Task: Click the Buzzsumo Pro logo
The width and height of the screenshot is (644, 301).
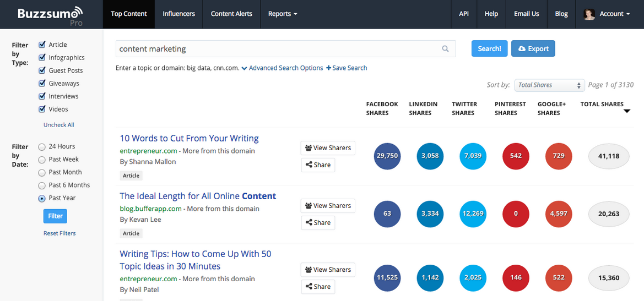Action: point(50,15)
